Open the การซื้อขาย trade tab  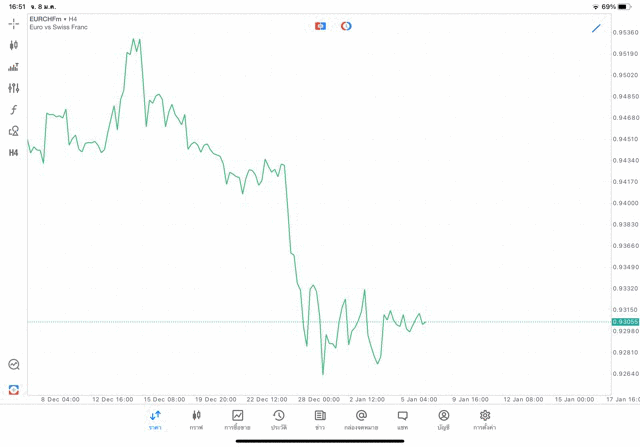[x=238, y=420]
